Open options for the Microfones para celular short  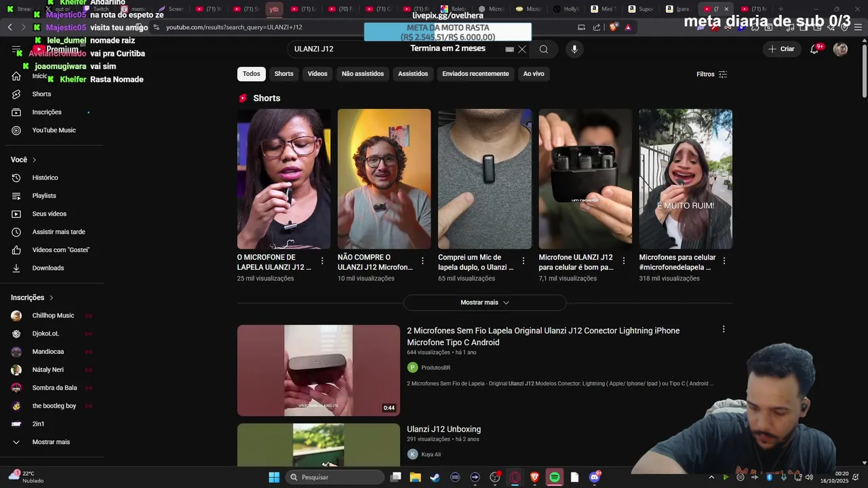[x=724, y=261]
